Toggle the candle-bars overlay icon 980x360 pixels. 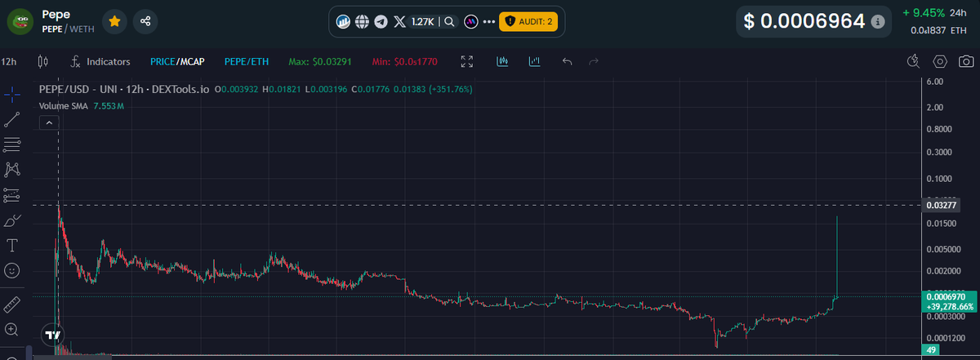click(503, 61)
